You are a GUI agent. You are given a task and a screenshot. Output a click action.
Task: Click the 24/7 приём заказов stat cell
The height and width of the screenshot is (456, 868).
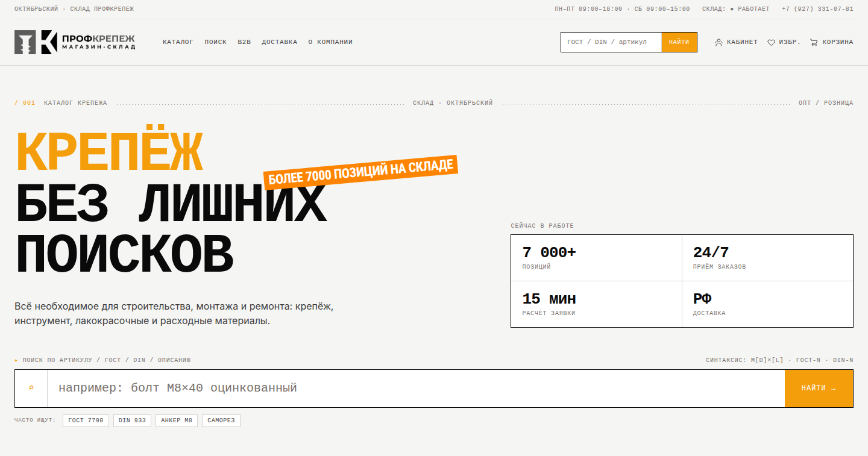coord(767,258)
